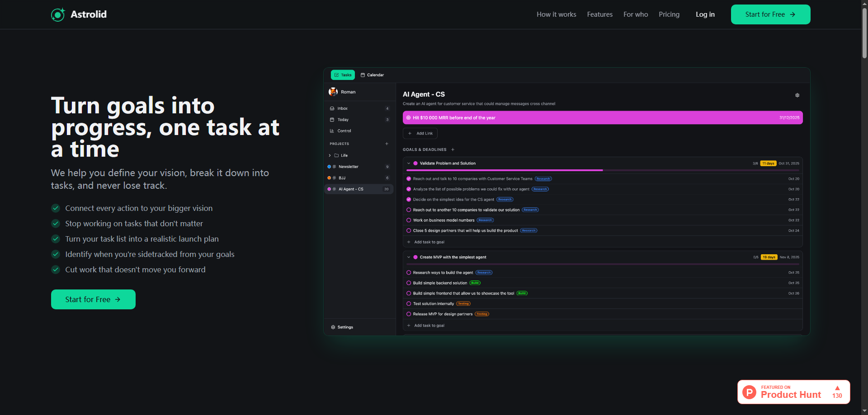
Task: Open the Control analytics view
Action: pyautogui.click(x=344, y=131)
